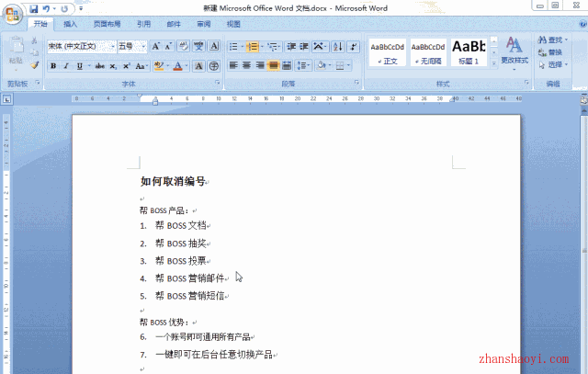Switch to the 邮件 tab
The width and height of the screenshot is (588, 374).
pos(174,24)
